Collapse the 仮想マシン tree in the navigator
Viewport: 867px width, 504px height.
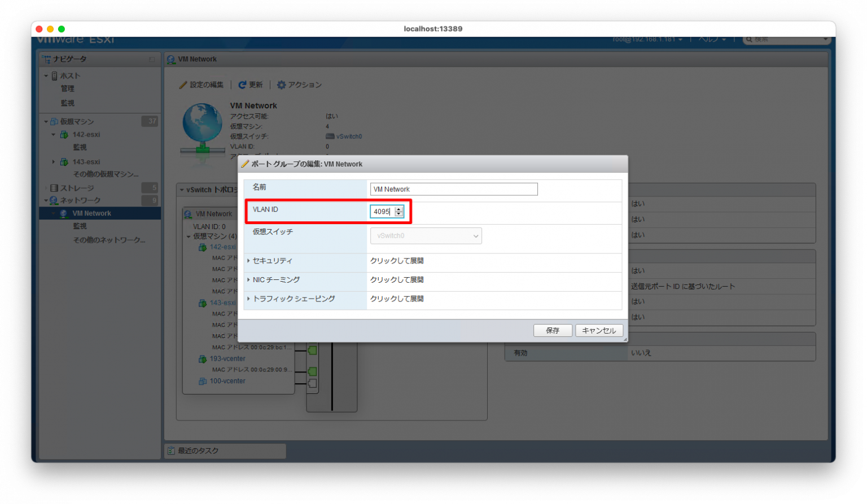point(46,121)
